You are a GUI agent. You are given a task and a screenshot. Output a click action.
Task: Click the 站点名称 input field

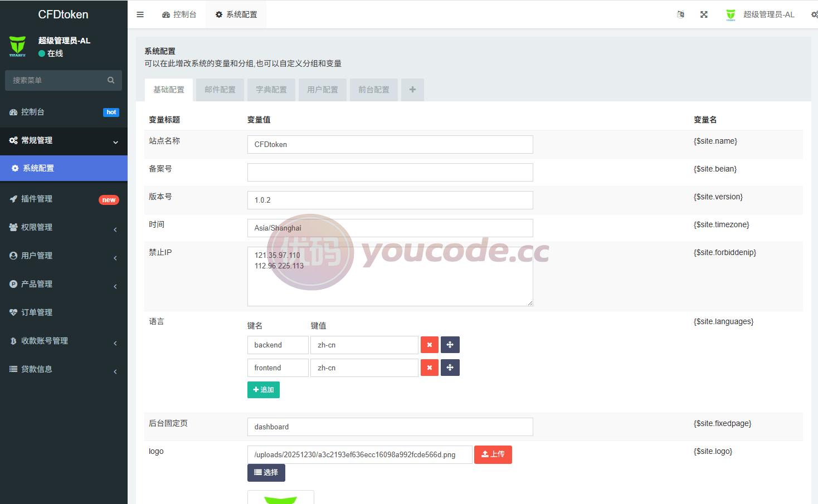coord(390,144)
